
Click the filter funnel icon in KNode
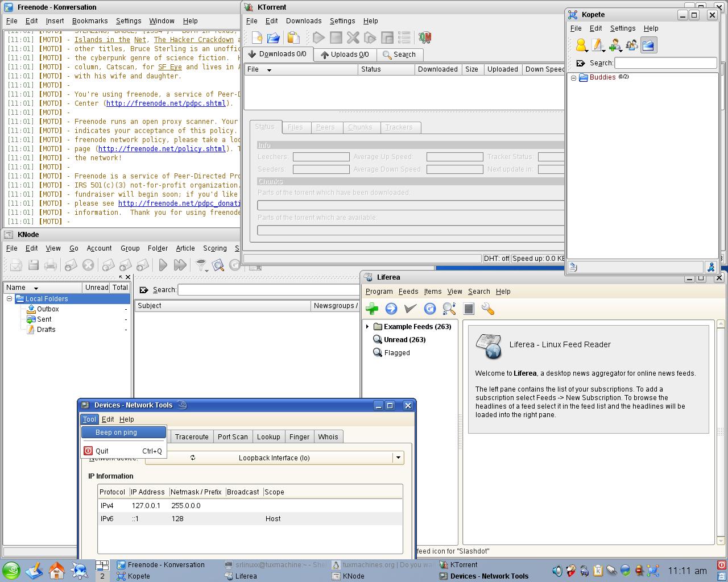point(201,265)
